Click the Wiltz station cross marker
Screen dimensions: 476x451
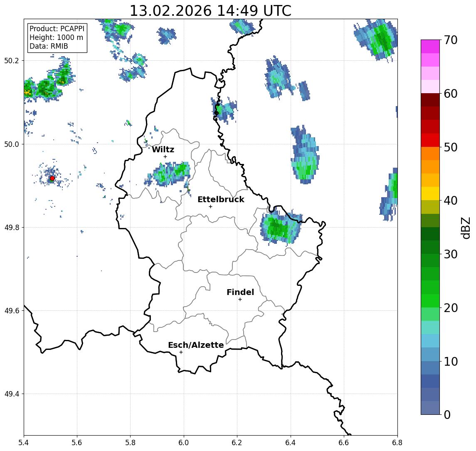165,157
